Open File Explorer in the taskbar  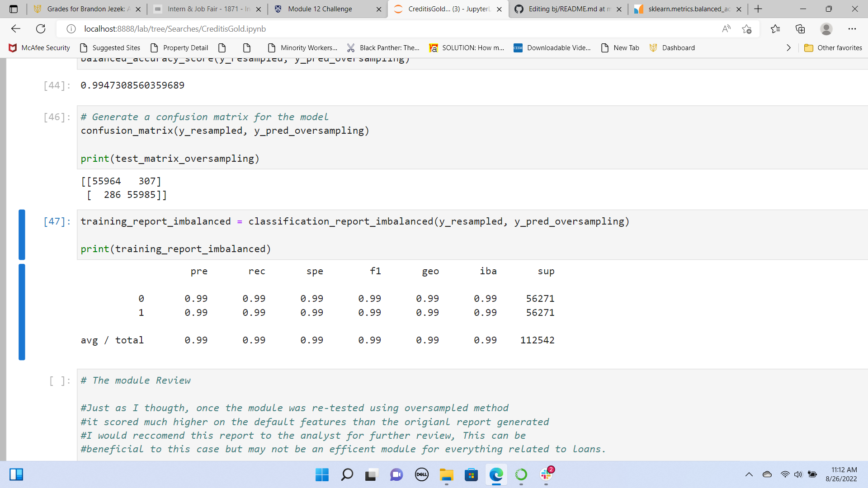(x=446, y=474)
